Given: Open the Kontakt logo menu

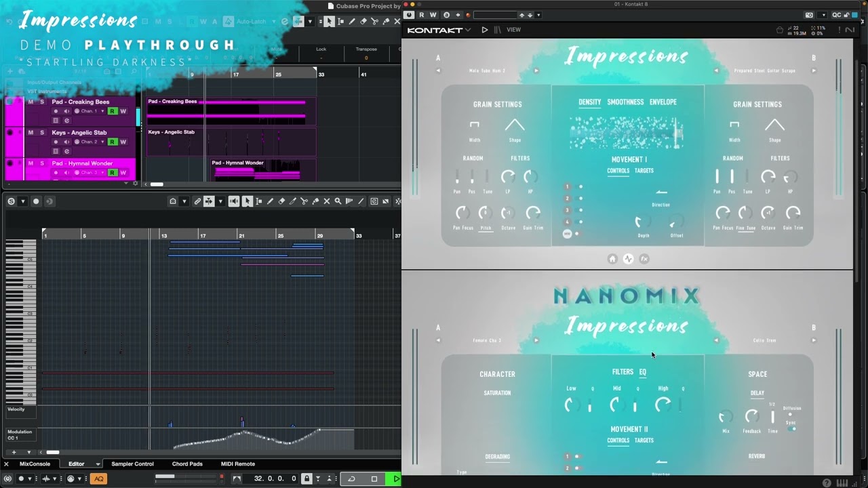Looking at the screenshot, I should point(439,30).
